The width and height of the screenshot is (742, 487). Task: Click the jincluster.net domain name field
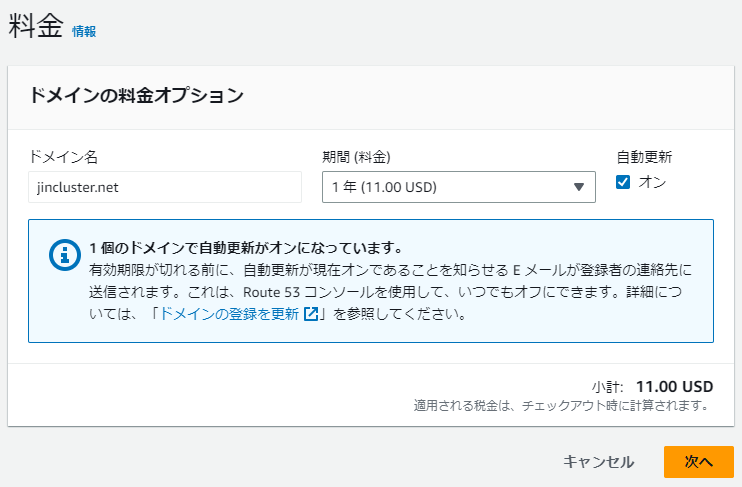165,187
